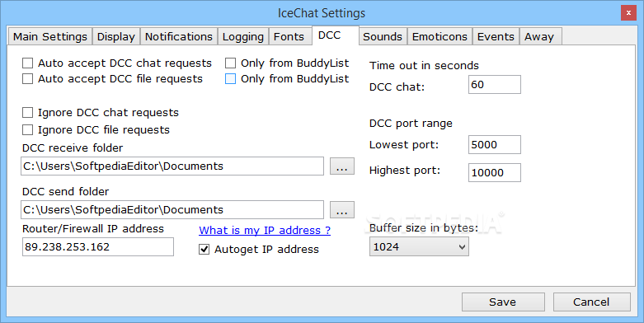
Task: Open the What is my IP address link
Action: click(x=265, y=230)
